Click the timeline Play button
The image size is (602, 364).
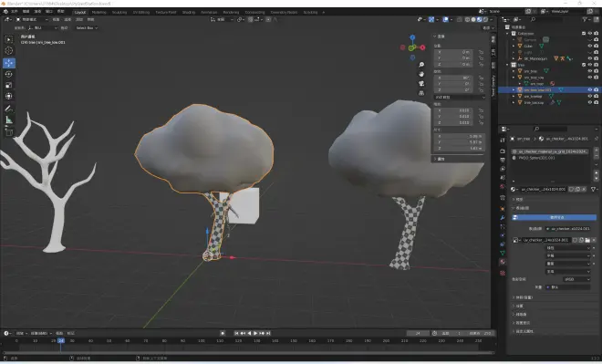click(x=255, y=333)
